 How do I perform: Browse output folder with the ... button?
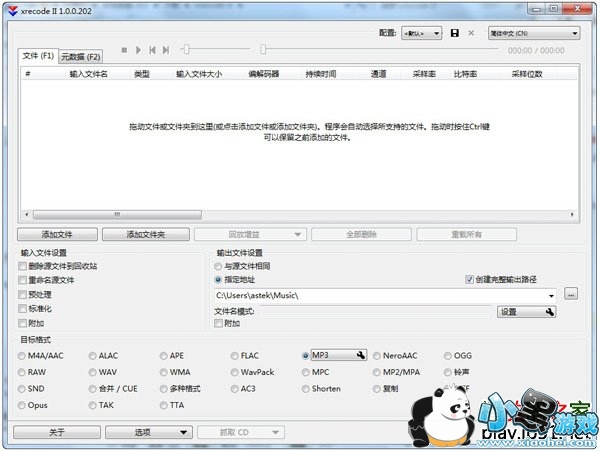(x=571, y=294)
